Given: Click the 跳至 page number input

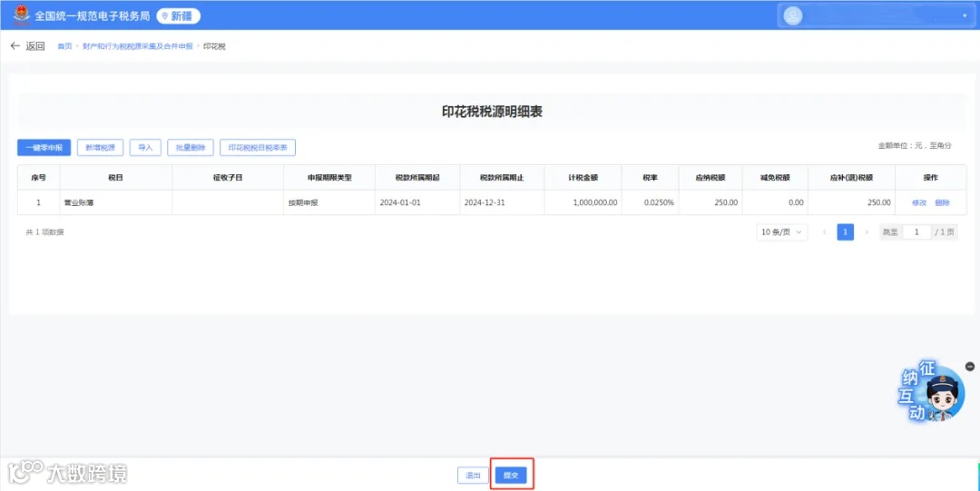Looking at the screenshot, I should [x=916, y=232].
